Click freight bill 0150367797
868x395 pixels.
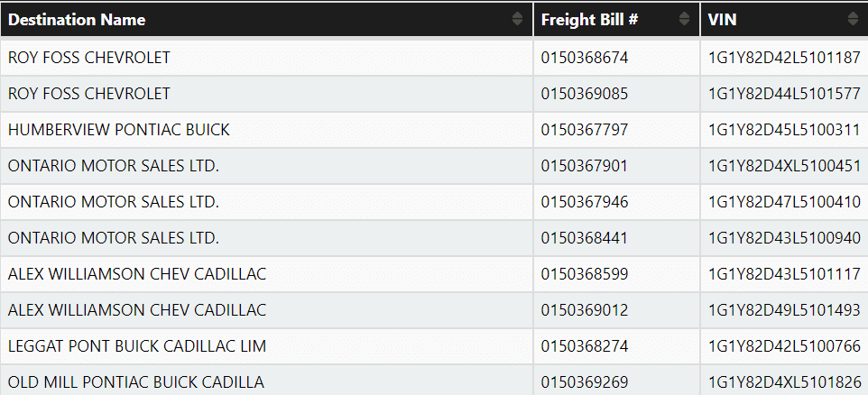coord(585,130)
